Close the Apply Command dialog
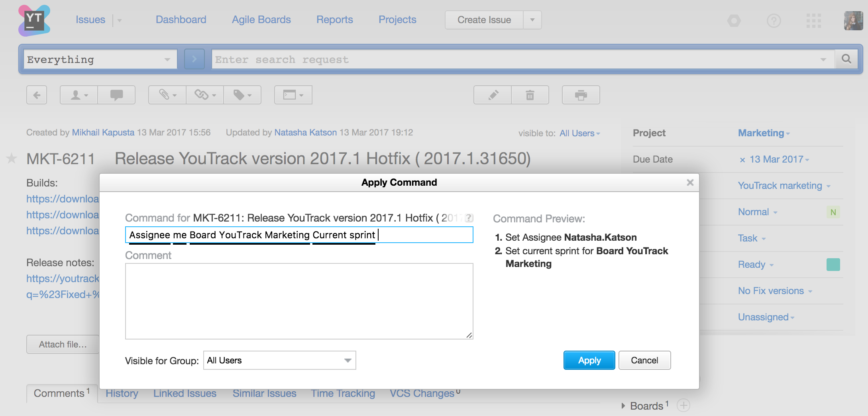Screen dimensions: 868x416 [690, 182]
